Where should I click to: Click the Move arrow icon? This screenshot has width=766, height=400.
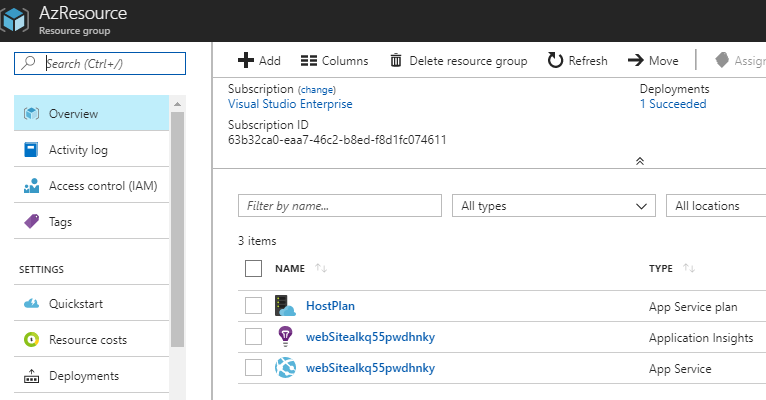636,60
